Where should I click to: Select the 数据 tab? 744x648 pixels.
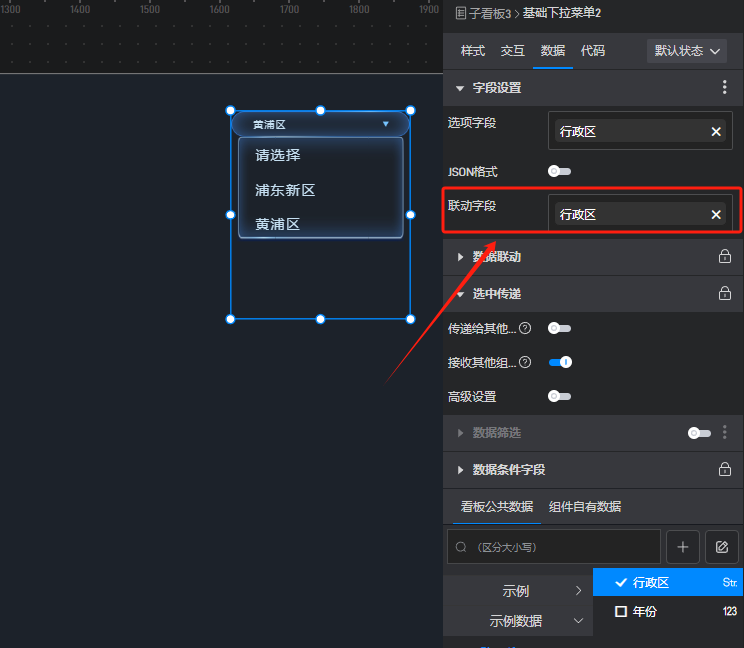coord(553,50)
